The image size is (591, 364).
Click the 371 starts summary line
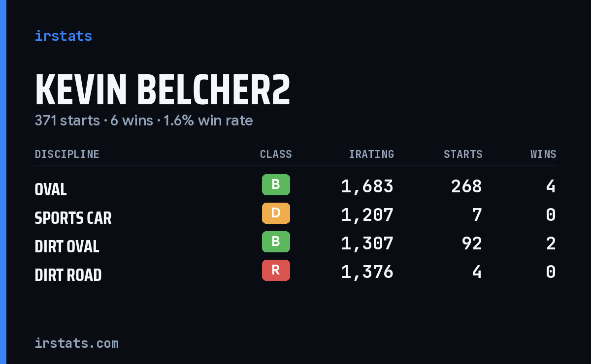pyautogui.click(x=144, y=121)
